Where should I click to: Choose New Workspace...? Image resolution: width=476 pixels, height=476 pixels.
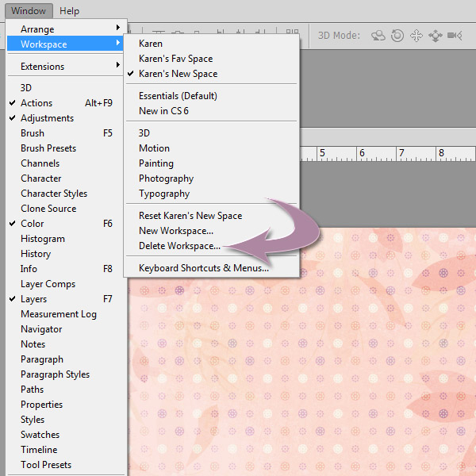click(x=211, y=231)
